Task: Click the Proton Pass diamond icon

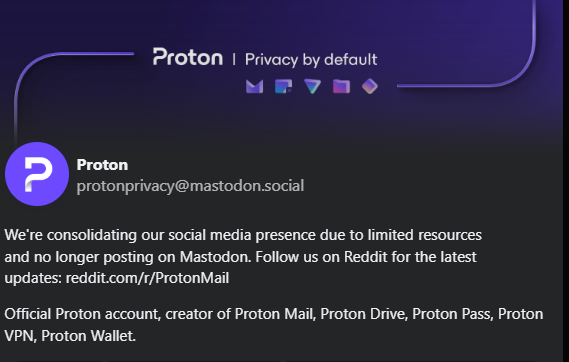Action: pos(370,87)
